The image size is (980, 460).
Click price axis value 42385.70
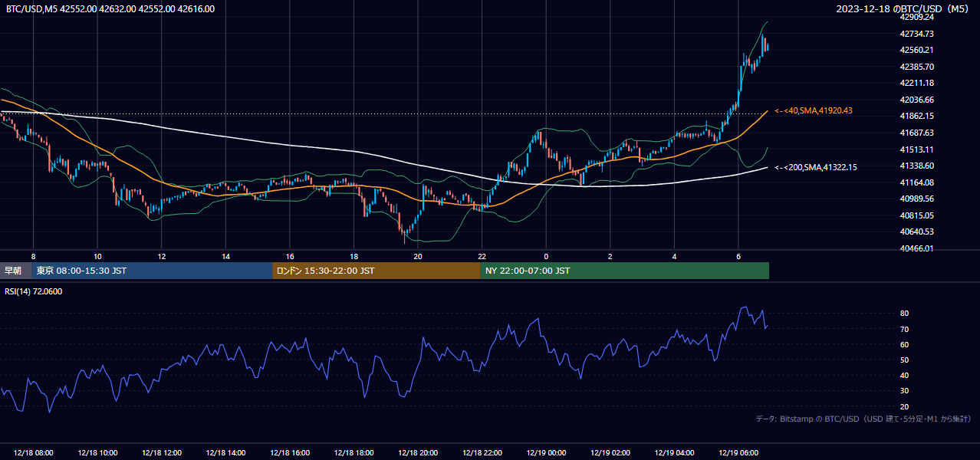917,67
